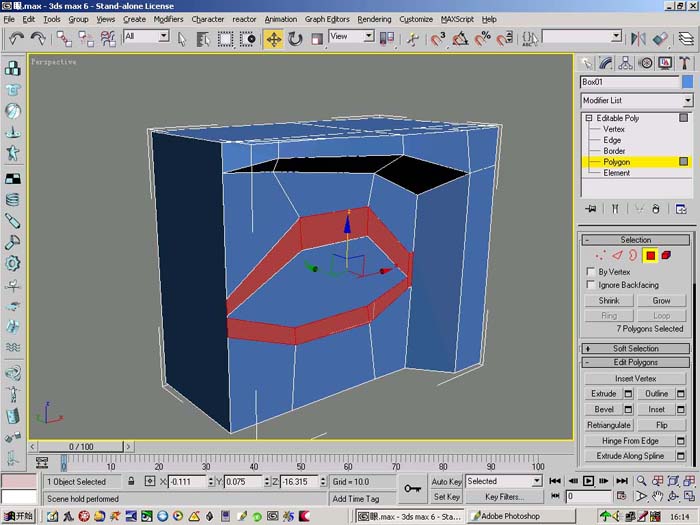Screen dimensions: 700x525
Task: Toggle the Percent Snap icon
Action: point(482,39)
